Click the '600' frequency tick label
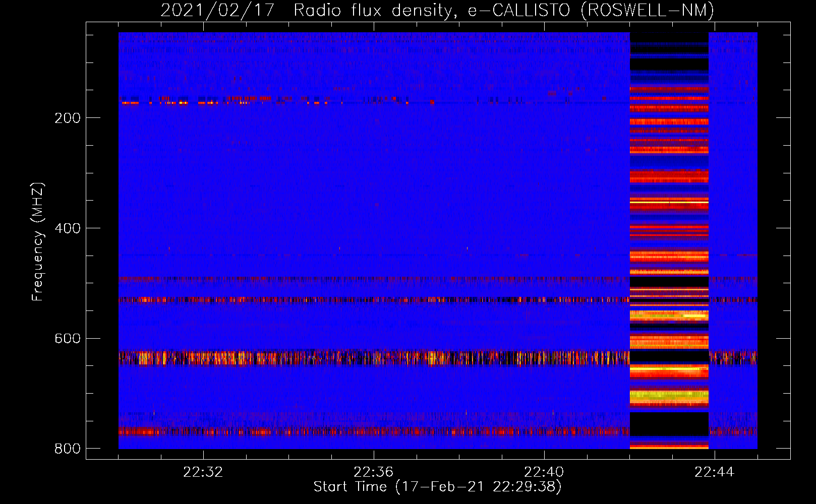816x504 pixels. [68, 338]
